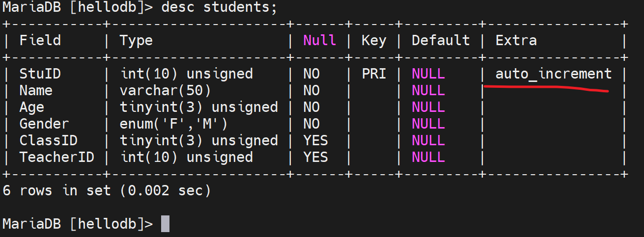Click the underlined auto_increment text
Viewport: 644px width, 237px height.
pyautogui.click(x=553, y=74)
